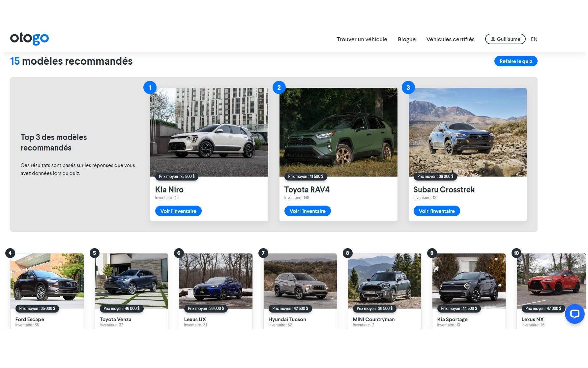Open the Hyundai Tucson photo
The image size is (588, 368).
coord(300,281)
